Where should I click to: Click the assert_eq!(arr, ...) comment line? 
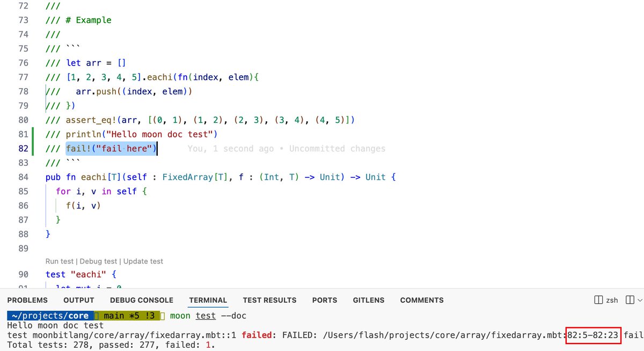200,120
